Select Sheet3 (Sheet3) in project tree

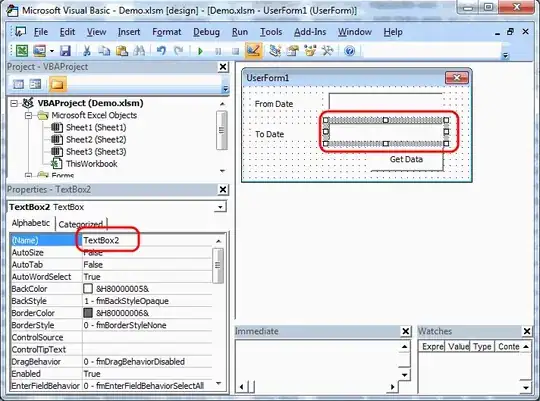(96, 152)
